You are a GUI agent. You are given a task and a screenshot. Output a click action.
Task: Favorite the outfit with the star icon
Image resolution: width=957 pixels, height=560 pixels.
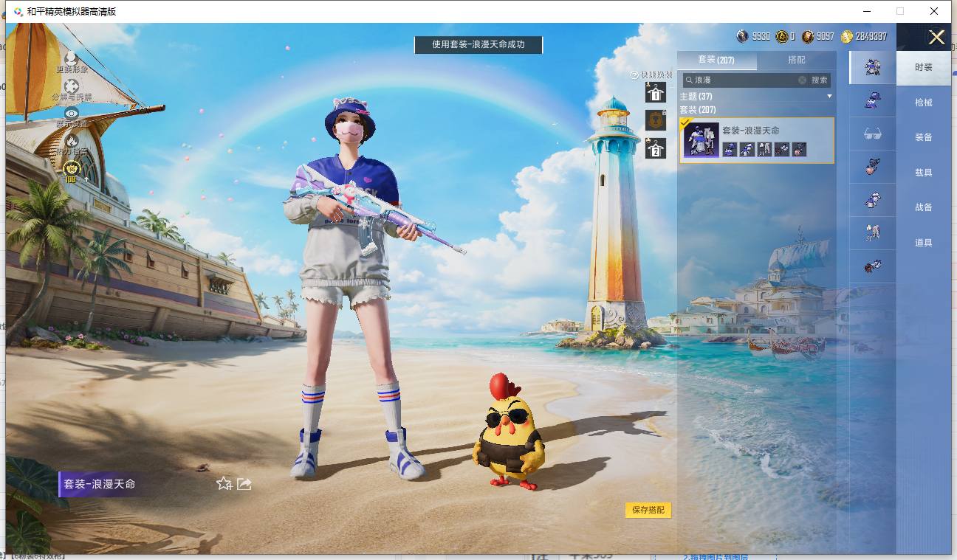pyautogui.click(x=224, y=484)
